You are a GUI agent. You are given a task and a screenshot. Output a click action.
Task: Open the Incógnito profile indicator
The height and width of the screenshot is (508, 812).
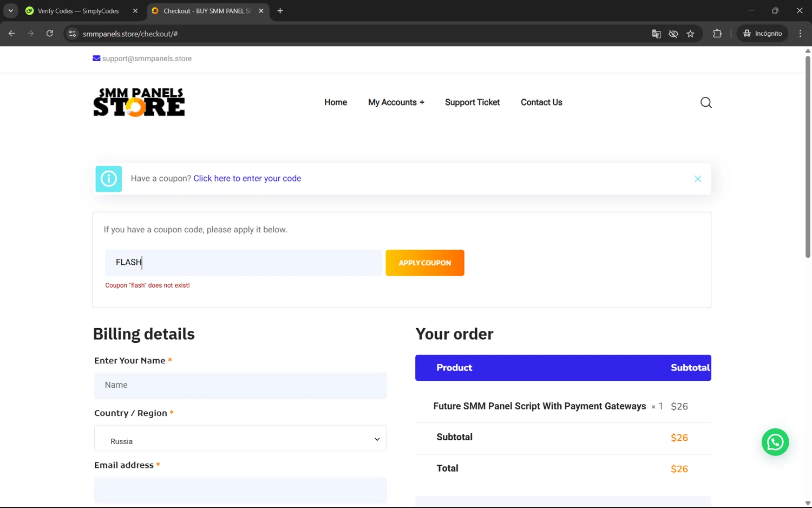pos(762,34)
